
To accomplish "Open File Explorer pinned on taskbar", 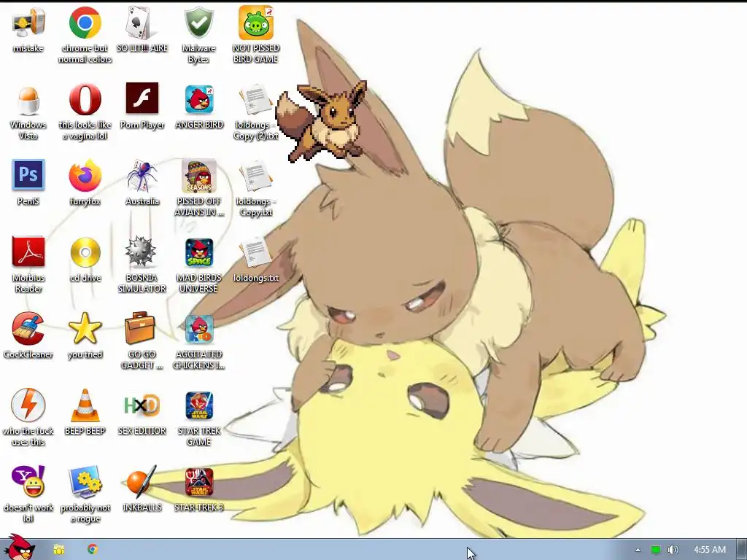I will [58, 550].
